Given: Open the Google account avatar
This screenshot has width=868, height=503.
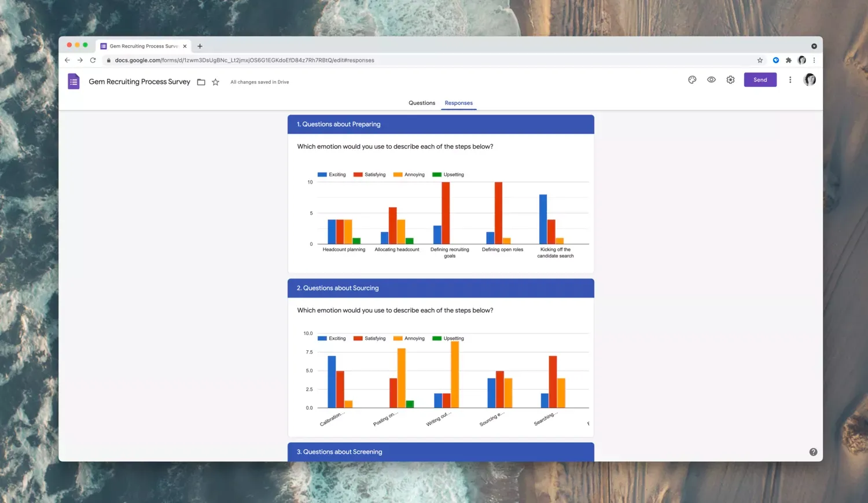Looking at the screenshot, I should 810,80.
